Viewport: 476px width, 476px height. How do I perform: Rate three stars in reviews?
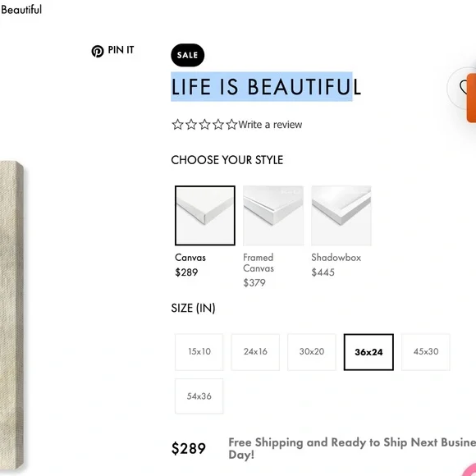pos(204,125)
